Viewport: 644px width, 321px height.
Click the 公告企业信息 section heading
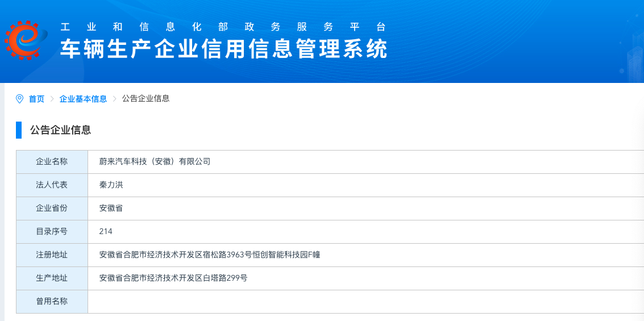pos(60,130)
